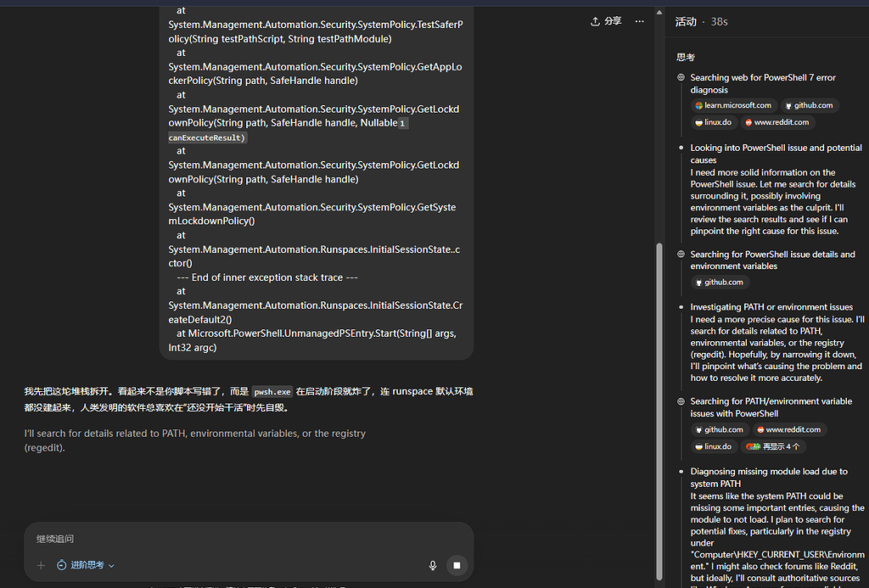869x588 pixels.
Task: Click 'Searching web for PowerShell 7 error diagnosis' step
Action: click(x=763, y=84)
